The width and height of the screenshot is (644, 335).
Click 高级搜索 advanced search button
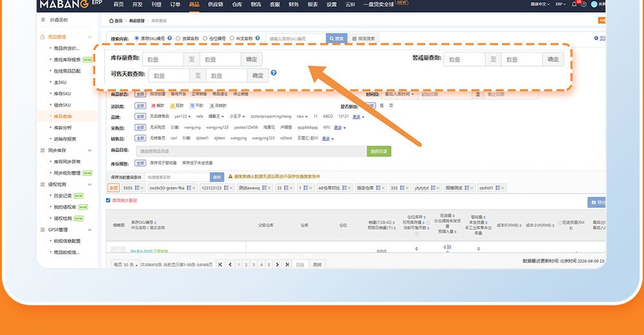(364, 39)
